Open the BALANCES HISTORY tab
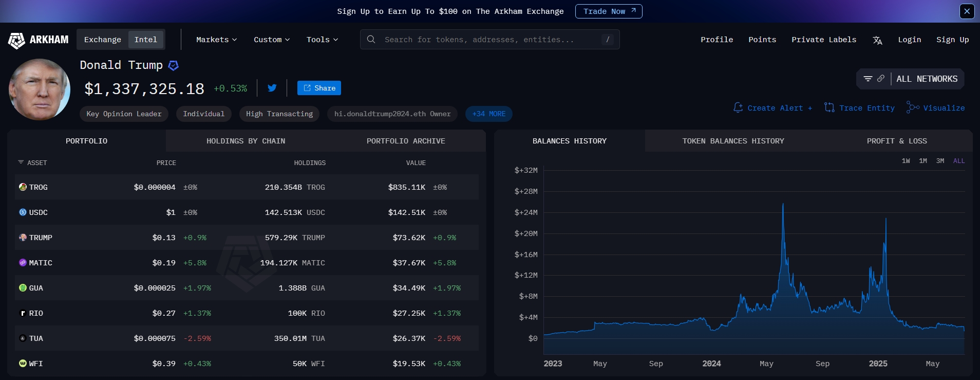This screenshot has width=980, height=380. [x=569, y=141]
